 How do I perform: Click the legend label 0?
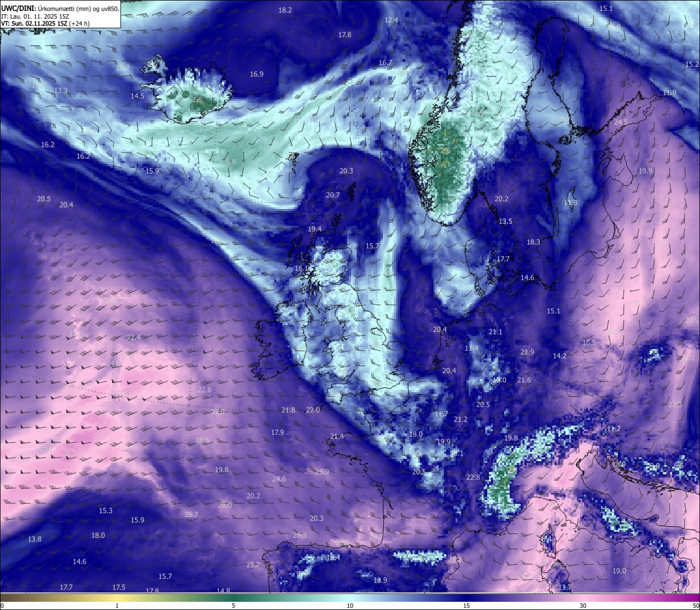tap(2, 606)
